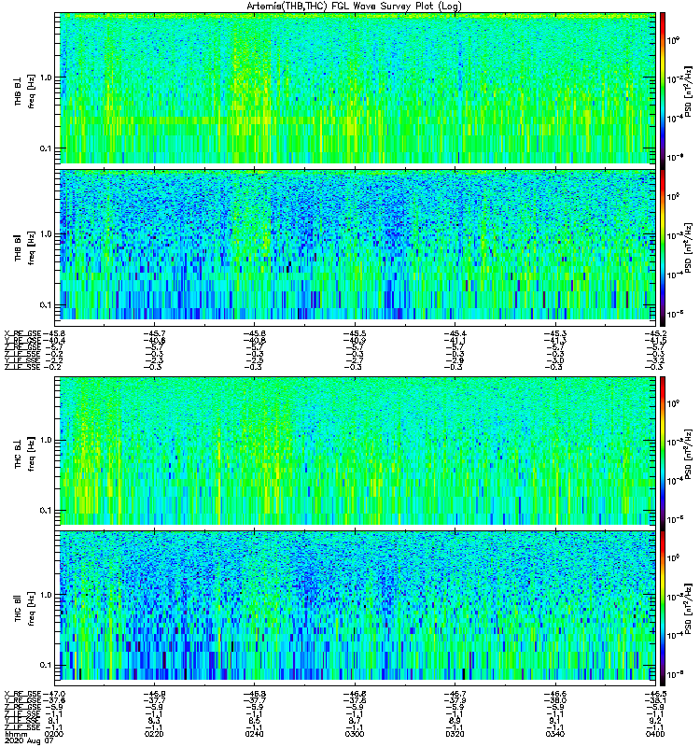Click the THC B⊥ freq [Hz] axis label
This screenshot has width=700, height=747.
pyautogui.click(x=25, y=454)
